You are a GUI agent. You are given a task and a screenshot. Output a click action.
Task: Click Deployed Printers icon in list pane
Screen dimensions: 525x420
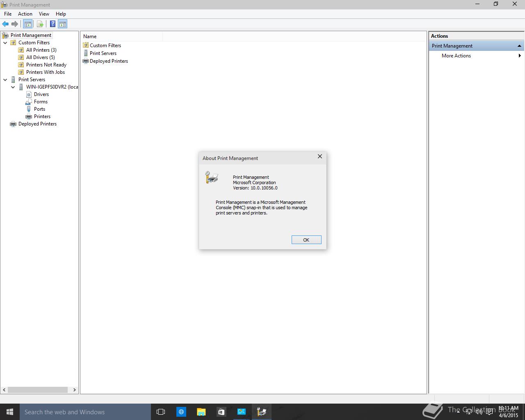coord(86,61)
